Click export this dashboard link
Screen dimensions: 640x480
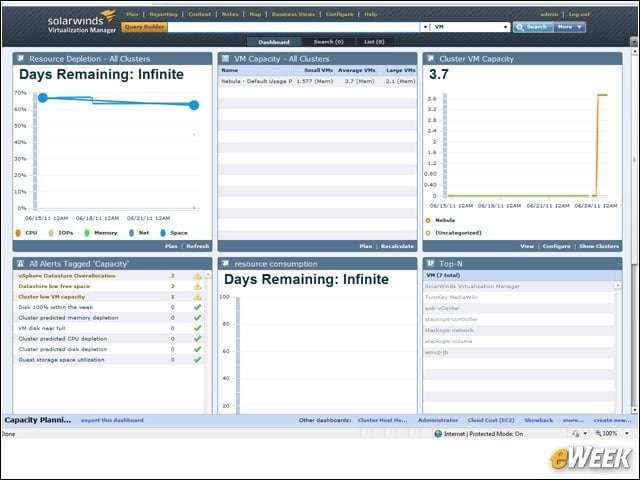coord(112,420)
